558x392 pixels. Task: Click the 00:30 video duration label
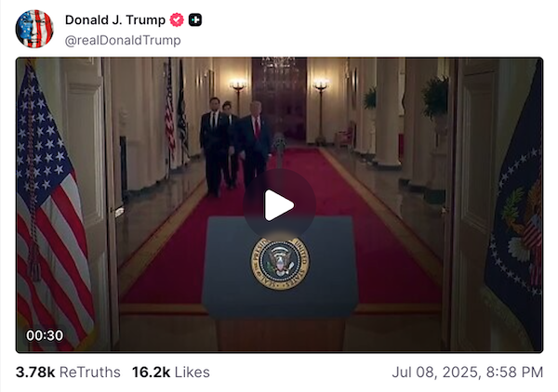click(x=45, y=335)
